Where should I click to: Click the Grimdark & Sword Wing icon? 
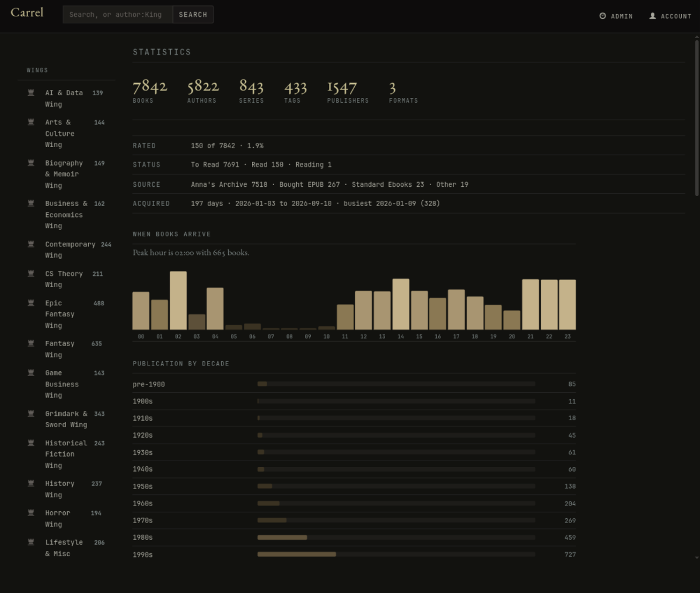[31, 413]
